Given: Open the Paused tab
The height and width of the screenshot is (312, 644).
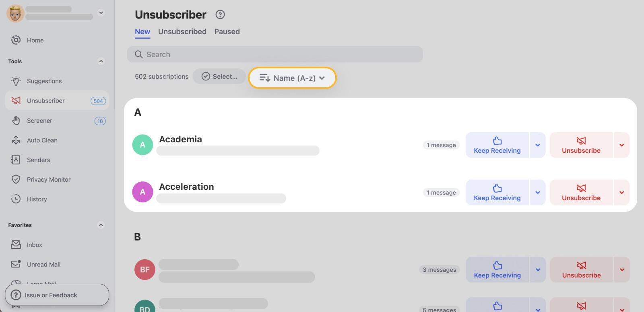Looking at the screenshot, I should (227, 31).
